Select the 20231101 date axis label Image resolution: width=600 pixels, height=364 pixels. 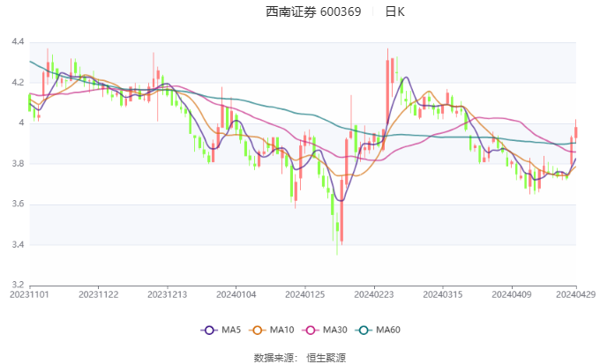coord(29,294)
